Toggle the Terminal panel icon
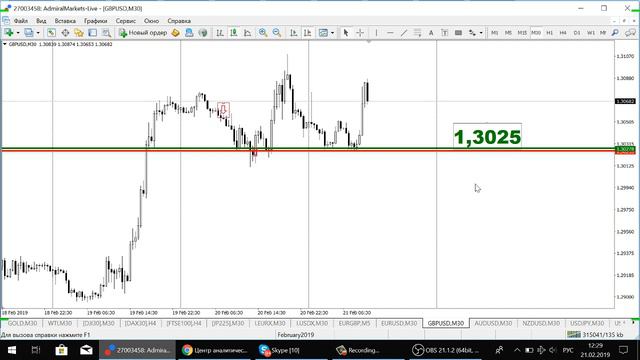 [93, 33]
